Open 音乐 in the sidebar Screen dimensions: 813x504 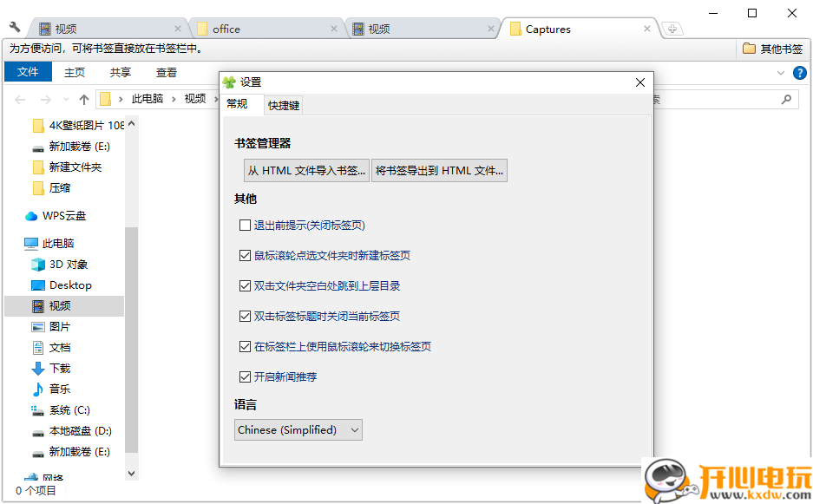point(51,389)
